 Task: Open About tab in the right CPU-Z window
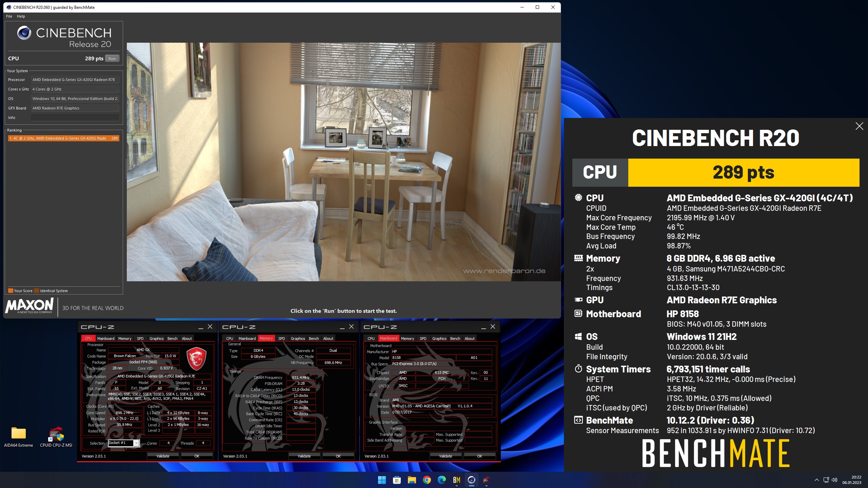[x=470, y=339]
